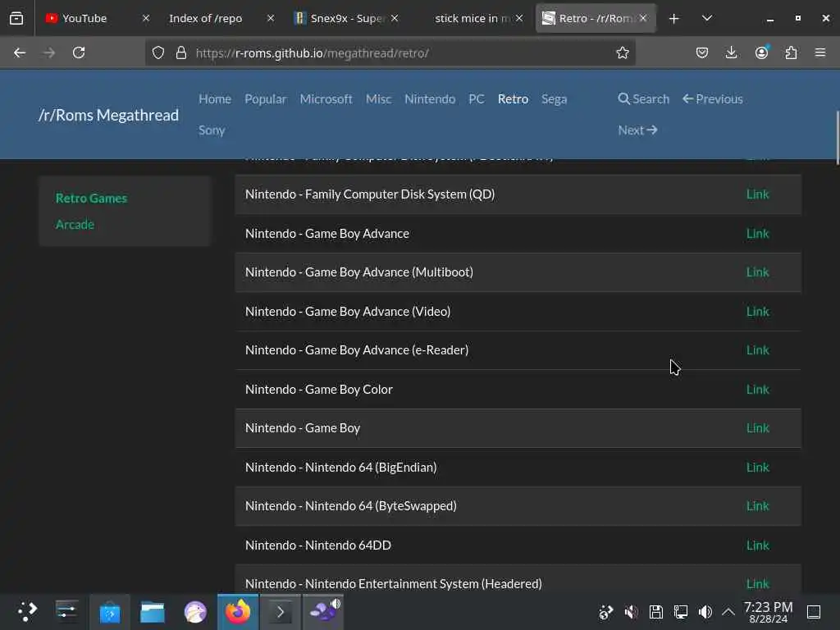Close the Snex9x tab
This screenshot has height=630, width=840.
coord(395,18)
